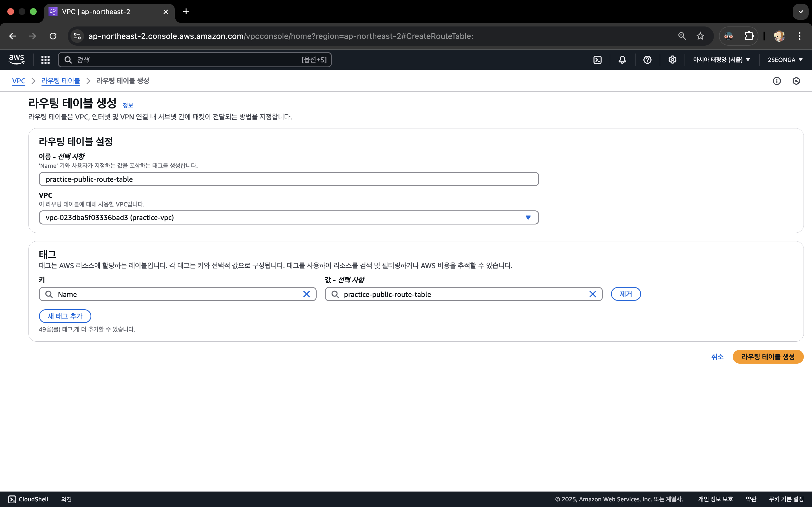The height and width of the screenshot is (507, 812).
Task: Click the info panel icon near breadcrumb
Action: (x=776, y=81)
